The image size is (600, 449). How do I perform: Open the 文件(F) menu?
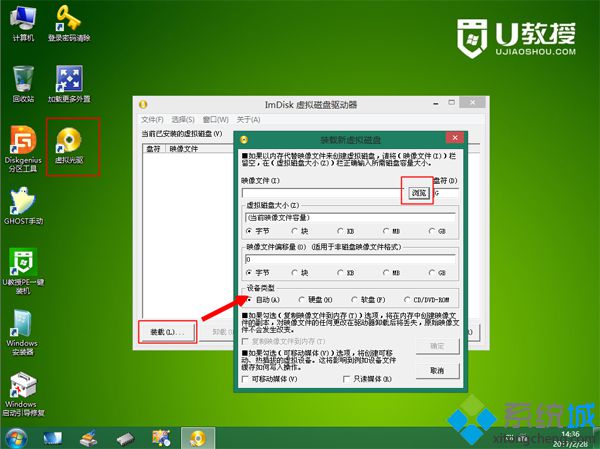click(152, 120)
